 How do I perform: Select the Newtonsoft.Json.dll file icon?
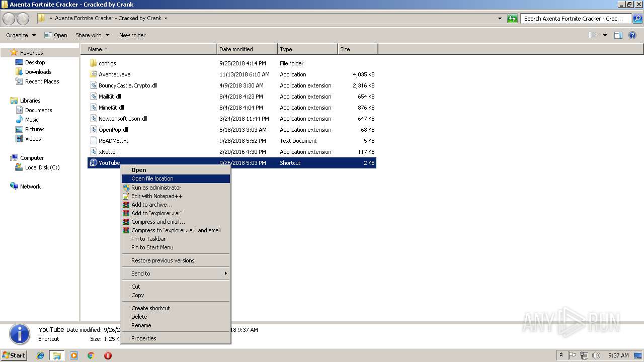point(93,119)
